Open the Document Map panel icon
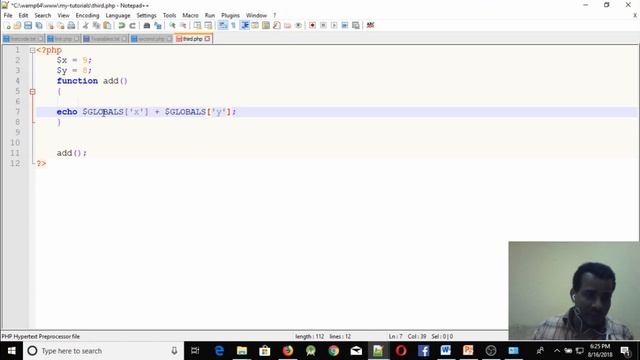Viewport: 640px width, 360px height. point(266,25)
